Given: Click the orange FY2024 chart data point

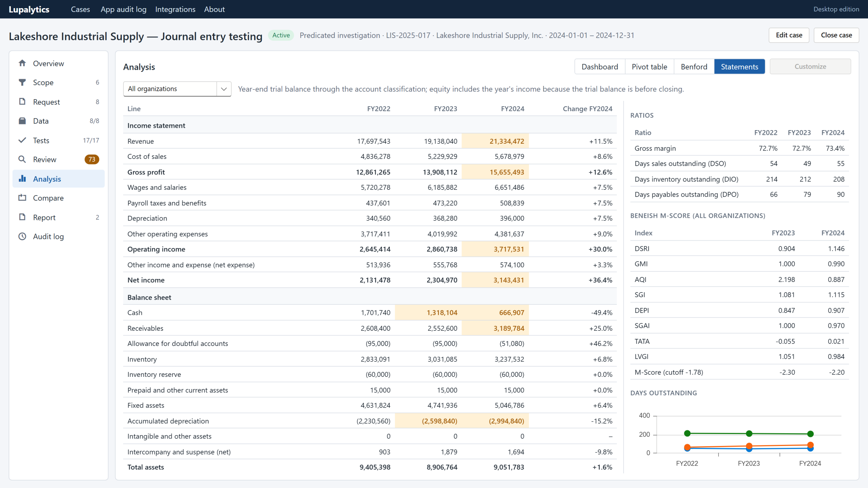Looking at the screenshot, I should pos(810,445).
